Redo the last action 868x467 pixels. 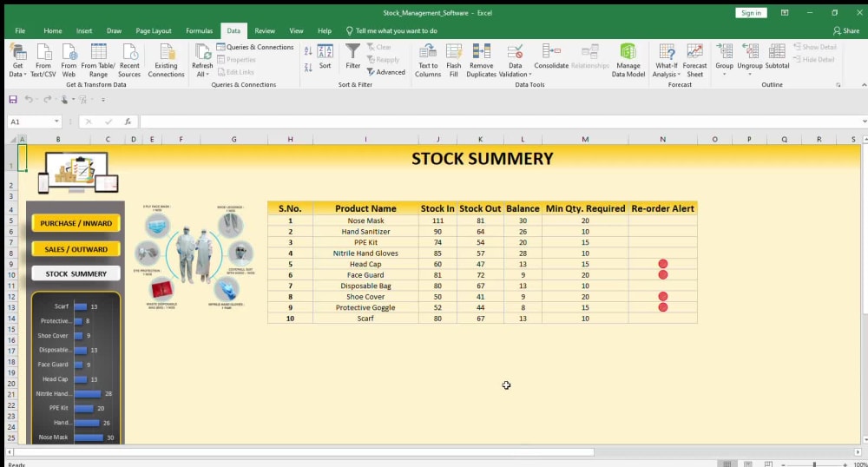point(47,100)
